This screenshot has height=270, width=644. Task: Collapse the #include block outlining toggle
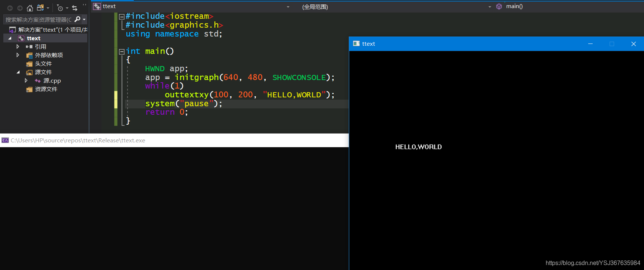click(x=121, y=17)
